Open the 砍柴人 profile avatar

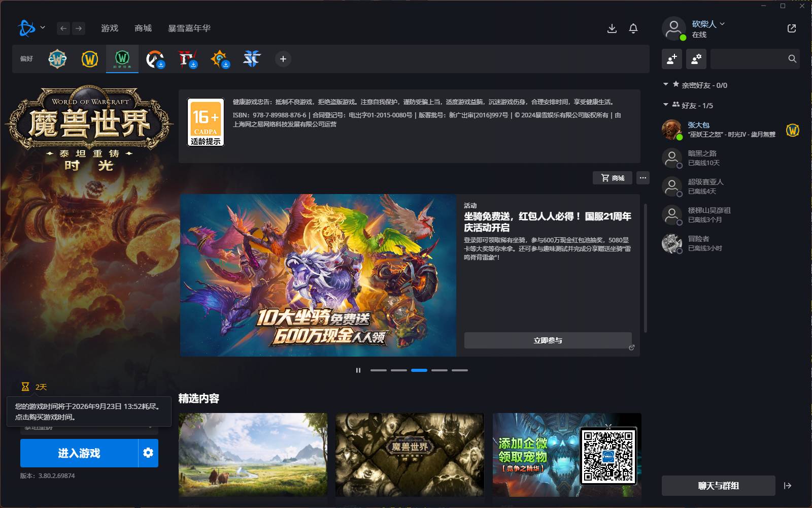coord(674,28)
